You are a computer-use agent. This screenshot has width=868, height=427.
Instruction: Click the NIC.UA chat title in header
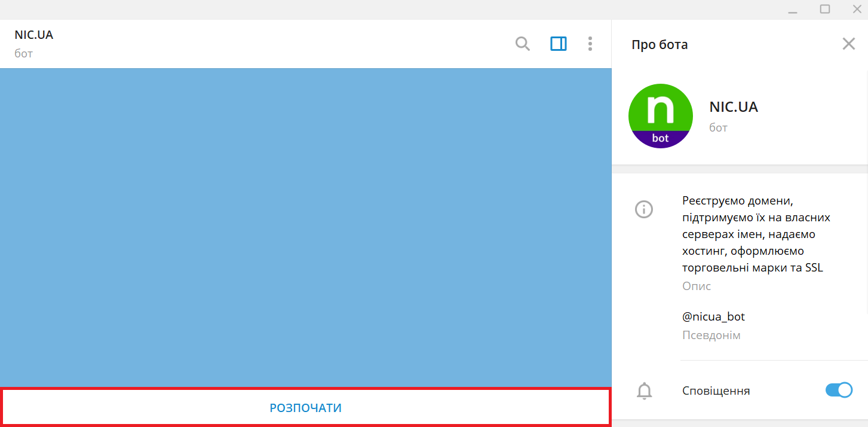(x=34, y=35)
